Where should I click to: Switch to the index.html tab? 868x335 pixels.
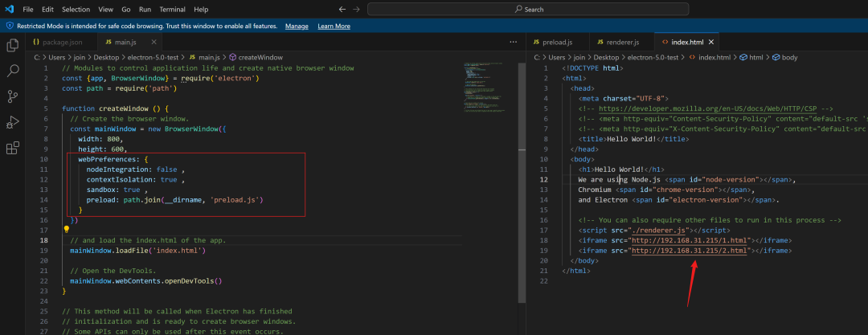(x=687, y=42)
